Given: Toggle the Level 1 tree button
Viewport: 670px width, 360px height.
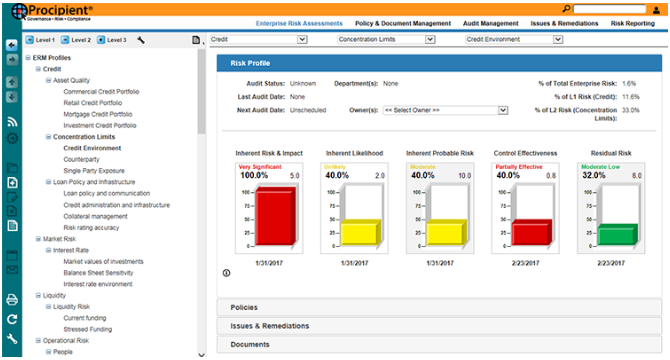Looking at the screenshot, I should [x=40, y=40].
